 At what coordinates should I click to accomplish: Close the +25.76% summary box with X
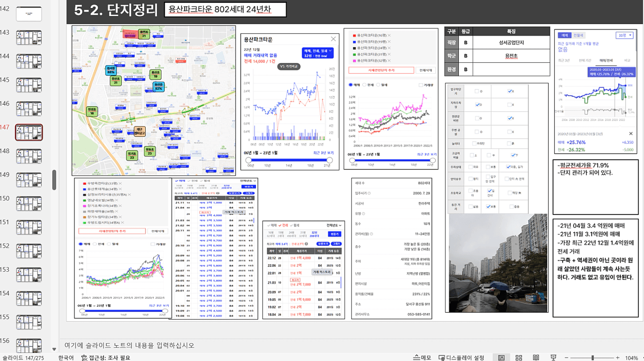(630, 133)
